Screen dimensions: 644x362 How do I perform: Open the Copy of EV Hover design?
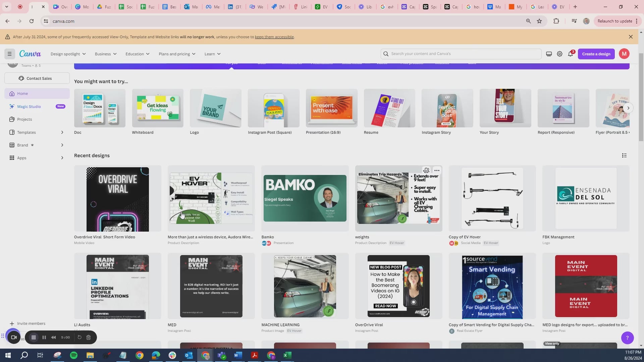pos(492,198)
